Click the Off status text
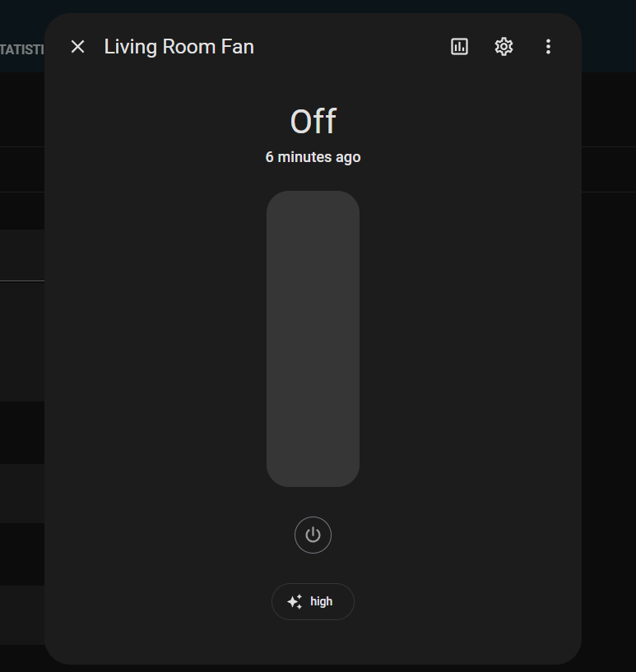This screenshot has width=636, height=672. click(313, 121)
